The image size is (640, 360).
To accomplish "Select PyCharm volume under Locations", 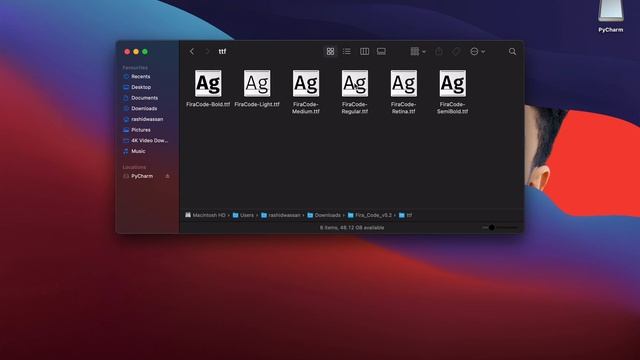I will pyautogui.click(x=142, y=176).
